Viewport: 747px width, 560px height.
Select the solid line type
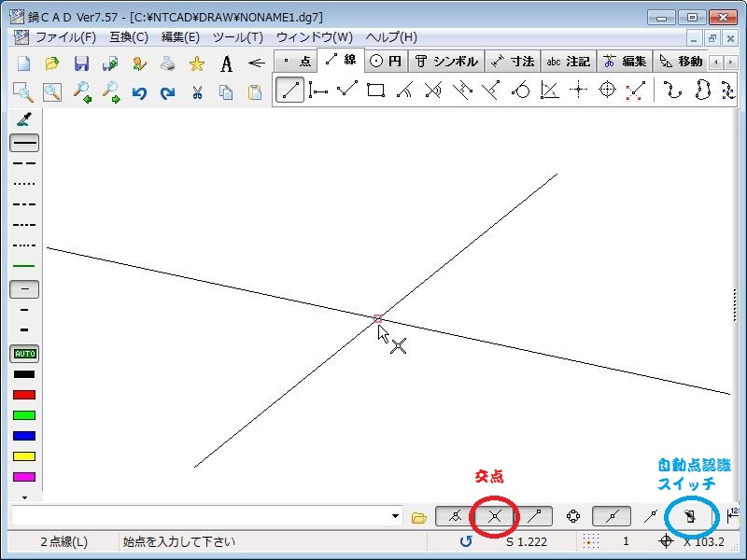24,143
